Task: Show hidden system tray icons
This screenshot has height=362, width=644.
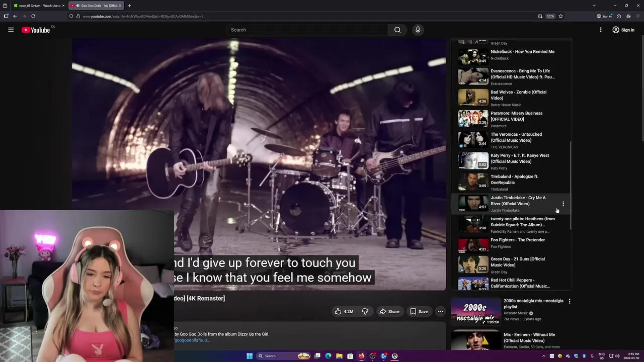Action: [543, 356]
